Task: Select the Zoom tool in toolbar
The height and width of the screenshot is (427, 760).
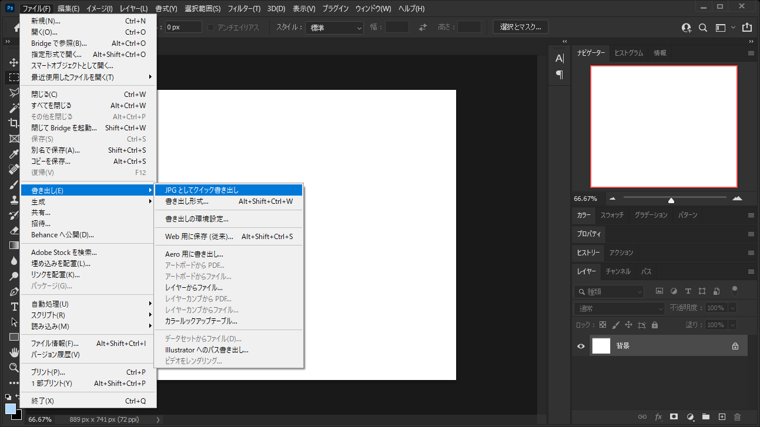Action: pyautogui.click(x=14, y=367)
